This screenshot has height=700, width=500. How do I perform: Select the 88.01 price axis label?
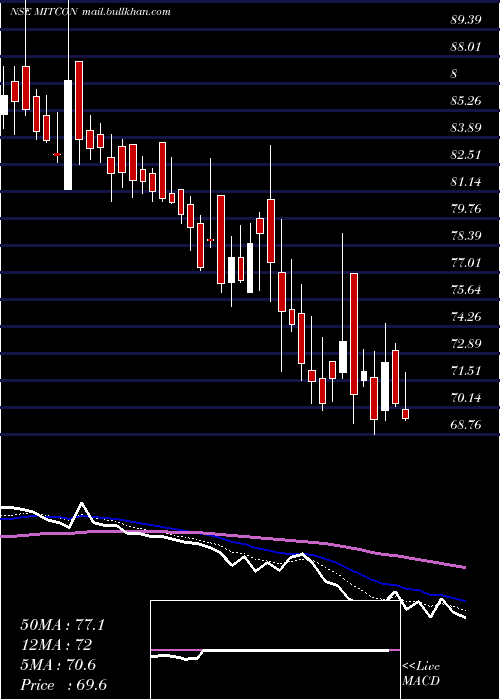466,46
